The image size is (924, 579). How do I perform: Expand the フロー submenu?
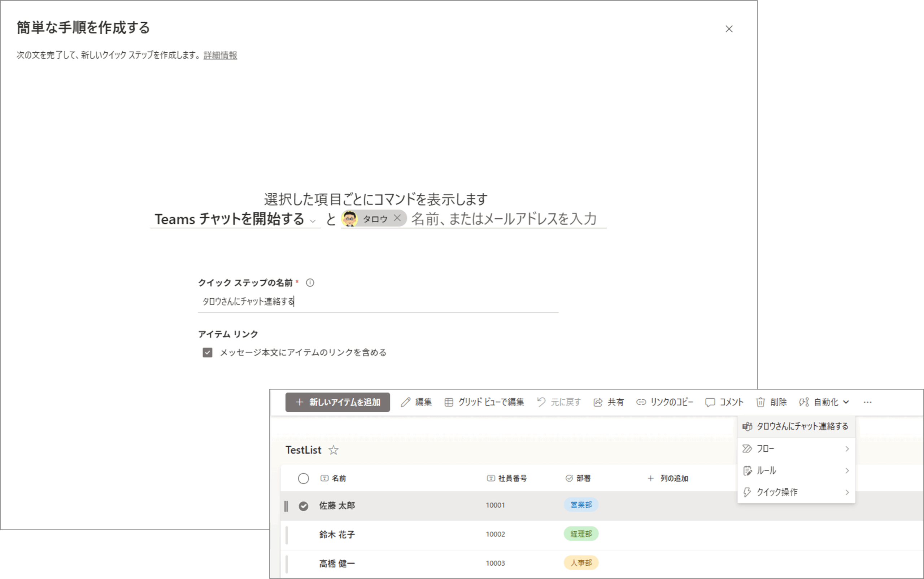click(796, 449)
